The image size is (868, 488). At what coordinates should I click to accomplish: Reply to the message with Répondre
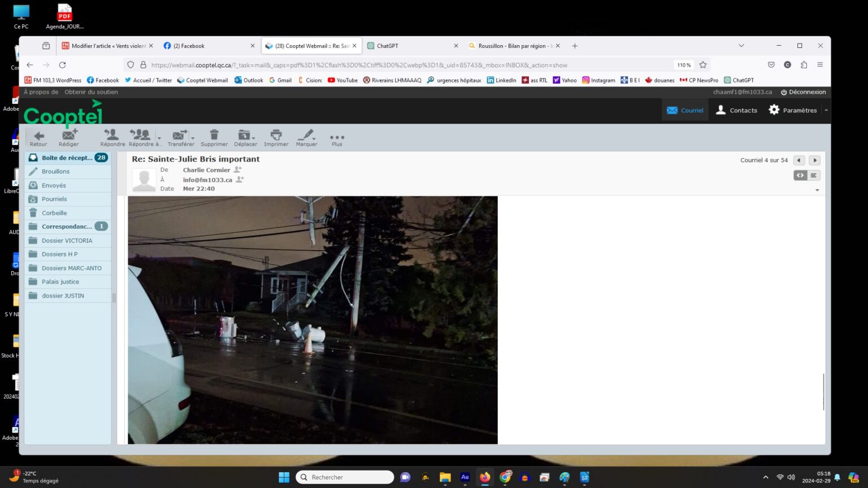click(x=112, y=136)
